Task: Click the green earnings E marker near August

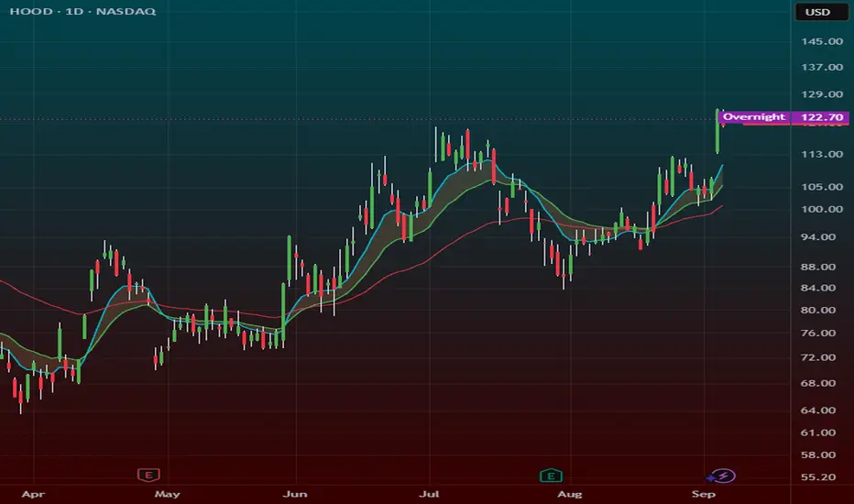Action: tap(551, 476)
